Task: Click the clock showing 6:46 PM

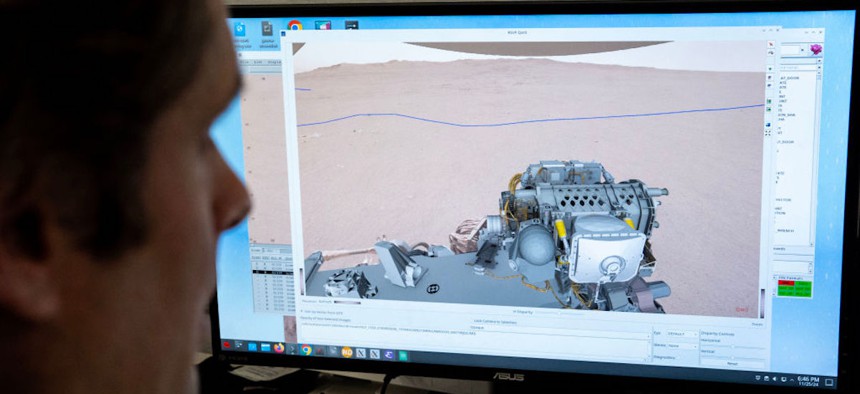Action: [808, 381]
